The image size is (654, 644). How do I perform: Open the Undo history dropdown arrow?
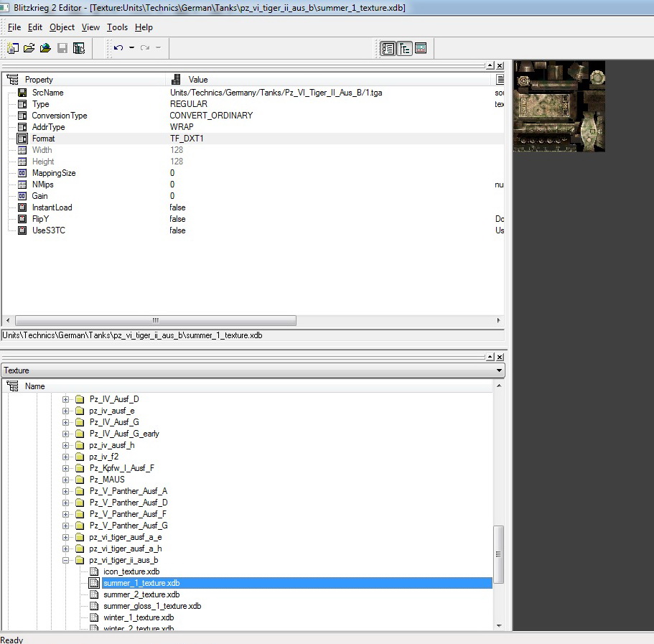131,47
